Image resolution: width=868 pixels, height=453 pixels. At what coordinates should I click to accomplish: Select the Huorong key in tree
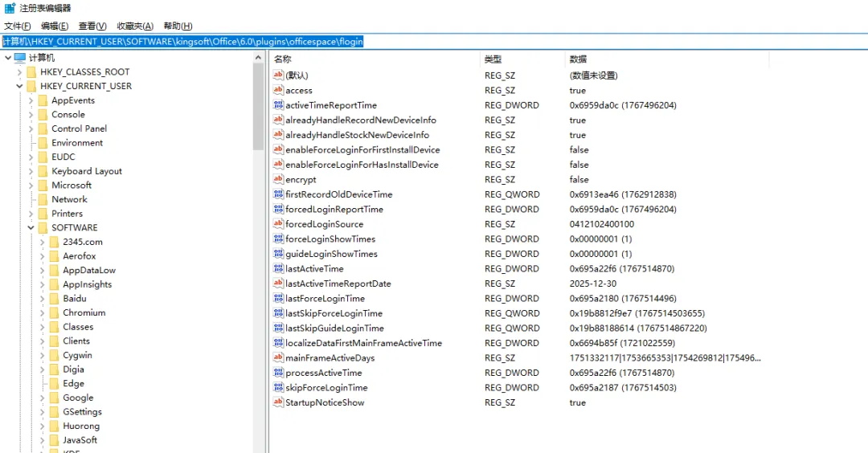(81, 426)
